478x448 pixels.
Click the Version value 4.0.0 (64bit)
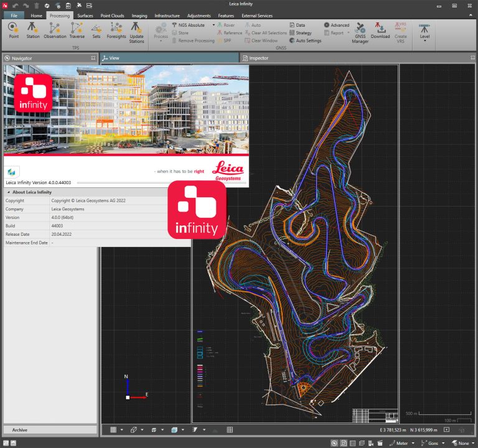point(62,217)
